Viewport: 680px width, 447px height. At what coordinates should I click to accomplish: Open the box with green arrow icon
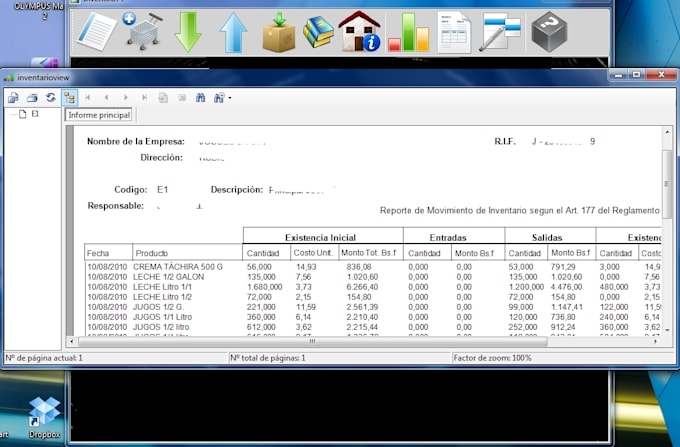tap(279, 33)
